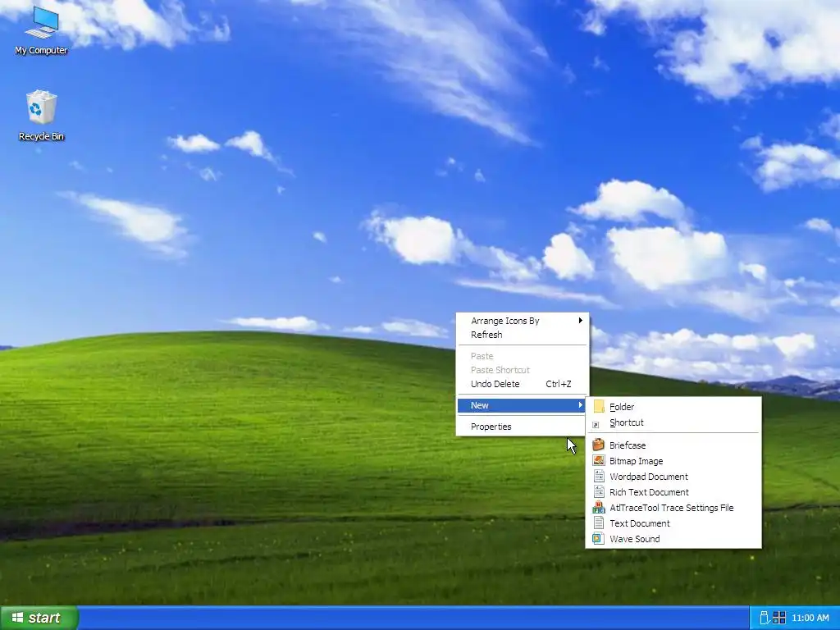Click the AtlTraceTool Trace Settings icon
The height and width of the screenshot is (630, 840).
[x=598, y=507]
